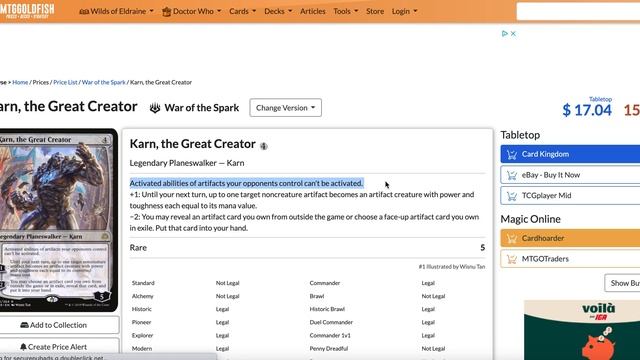
Task: Open the Decks dropdown menu
Action: pyautogui.click(x=278, y=11)
